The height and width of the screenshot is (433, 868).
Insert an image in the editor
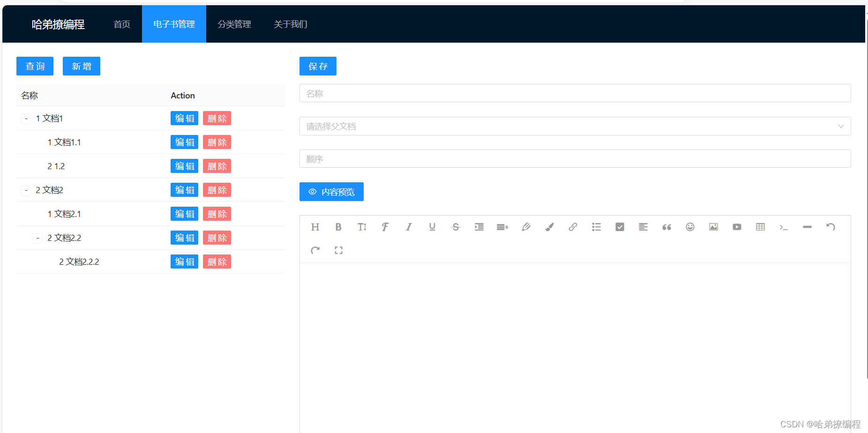click(713, 227)
